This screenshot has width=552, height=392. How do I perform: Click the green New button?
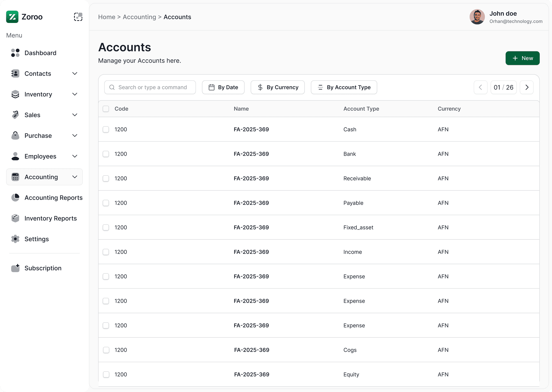pos(522,58)
